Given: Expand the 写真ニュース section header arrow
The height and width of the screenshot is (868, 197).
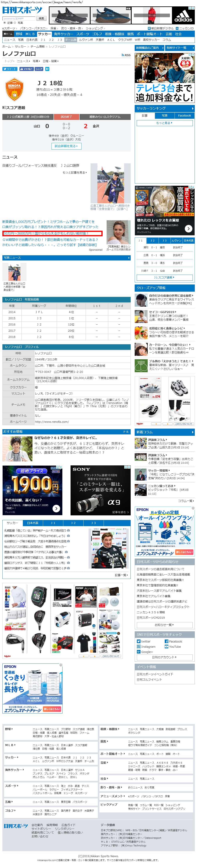Looking at the screenshot, I should (x=129, y=258).
